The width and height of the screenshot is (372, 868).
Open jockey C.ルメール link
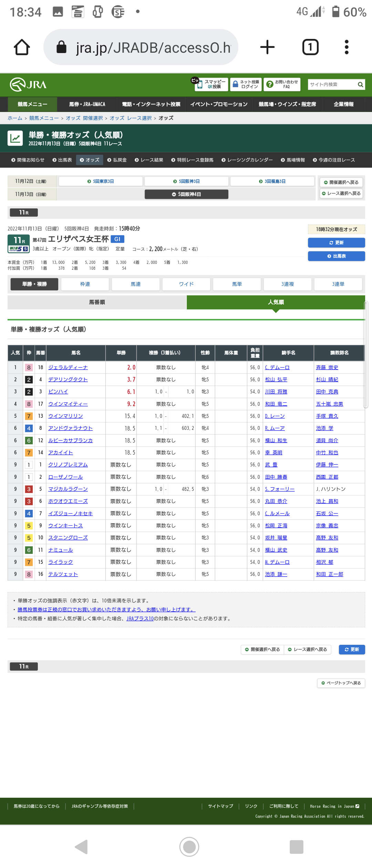click(277, 514)
